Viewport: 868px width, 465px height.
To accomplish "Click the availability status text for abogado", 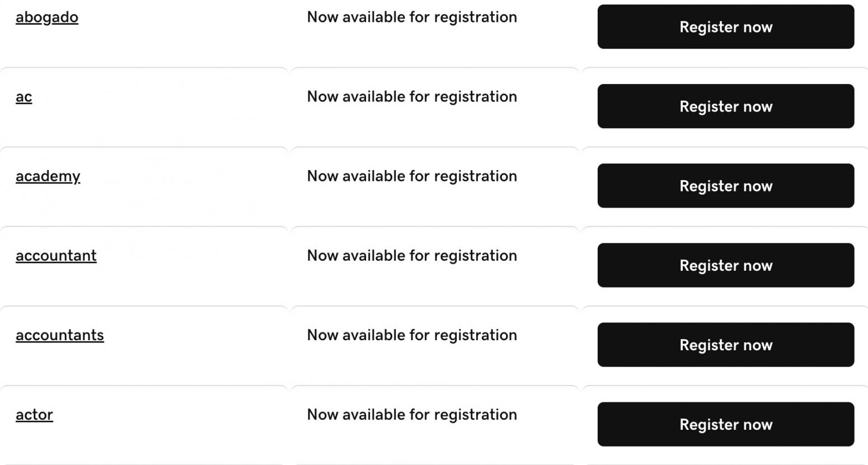I will click(412, 17).
